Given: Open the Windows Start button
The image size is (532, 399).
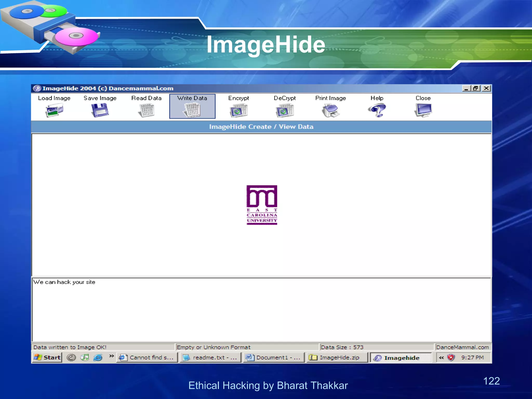Looking at the screenshot, I should coord(47,357).
